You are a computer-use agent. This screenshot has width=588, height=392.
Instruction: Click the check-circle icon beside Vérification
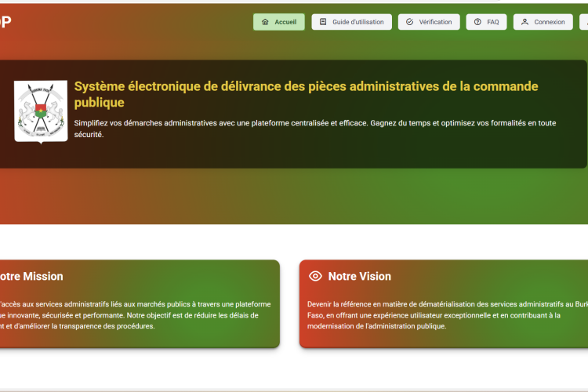[409, 22]
